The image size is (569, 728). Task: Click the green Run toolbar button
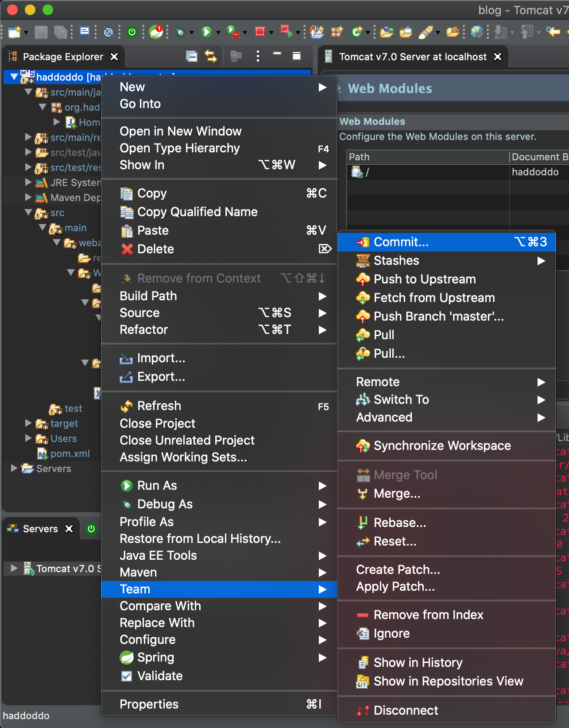click(206, 32)
